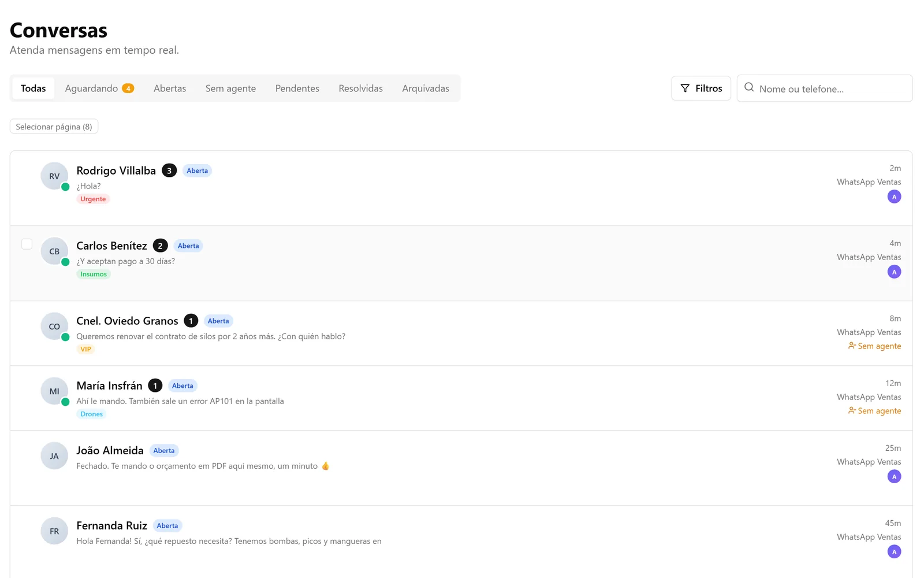Open the Carlos Benítez conversation name
The image size is (924, 578).
coord(111,246)
